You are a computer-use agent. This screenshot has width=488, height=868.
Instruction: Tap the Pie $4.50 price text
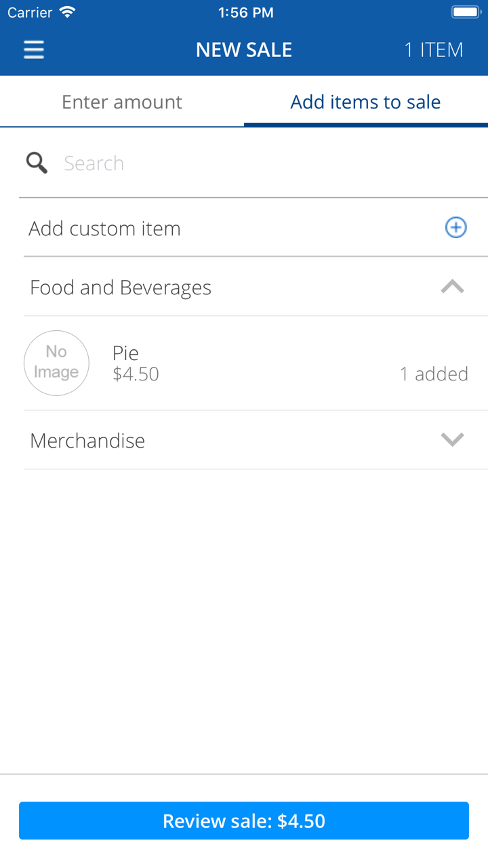tap(136, 374)
